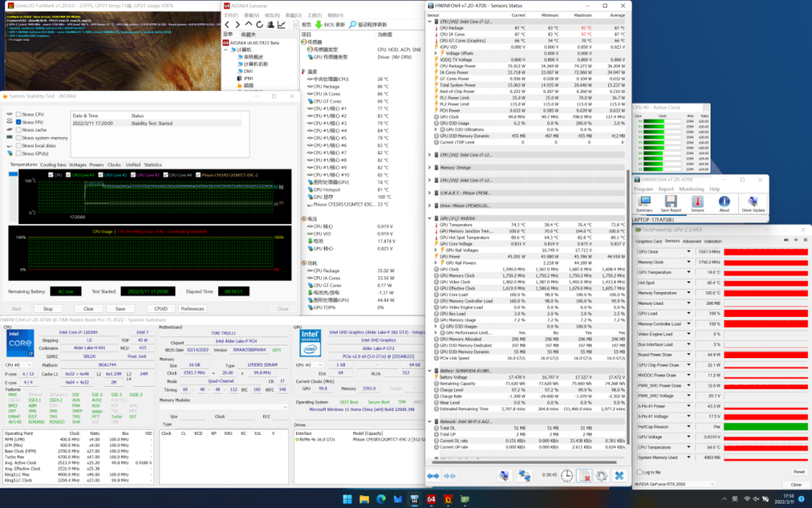The height and width of the screenshot is (508, 812).
Task: Collapse the Network: Intel Wi-Fi sensor group
Action: pyautogui.click(x=429, y=421)
